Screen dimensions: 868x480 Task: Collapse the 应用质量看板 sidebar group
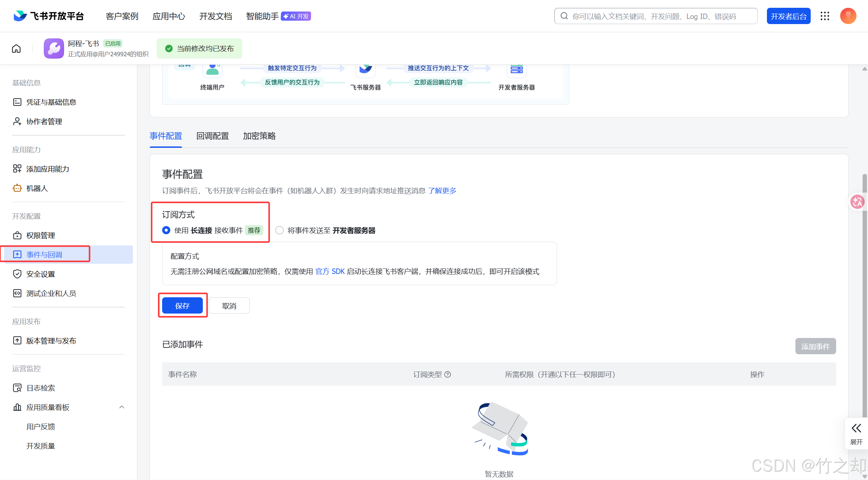[122, 407]
